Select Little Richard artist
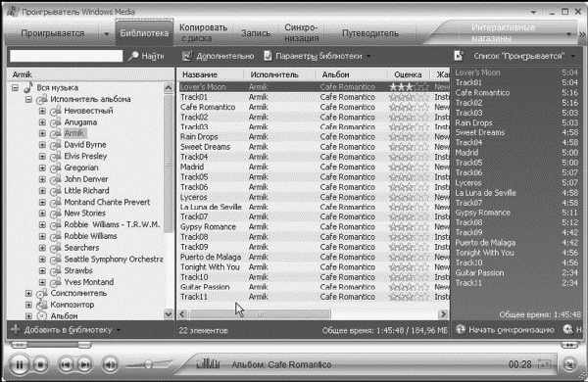 pos(86,190)
